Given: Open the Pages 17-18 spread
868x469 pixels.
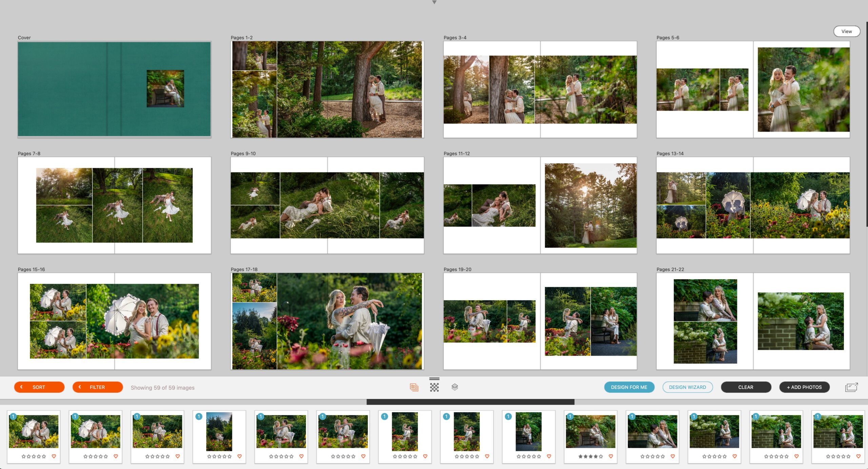Looking at the screenshot, I should [x=327, y=321].
